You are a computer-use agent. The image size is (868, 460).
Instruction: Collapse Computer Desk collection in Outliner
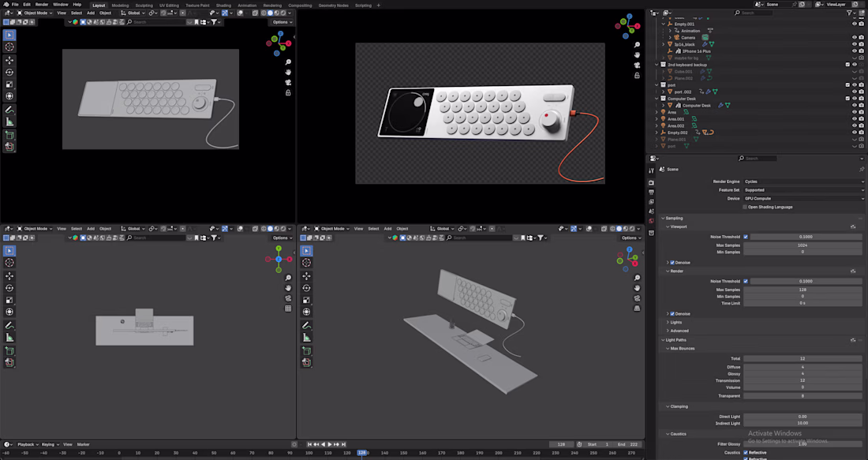657,99
